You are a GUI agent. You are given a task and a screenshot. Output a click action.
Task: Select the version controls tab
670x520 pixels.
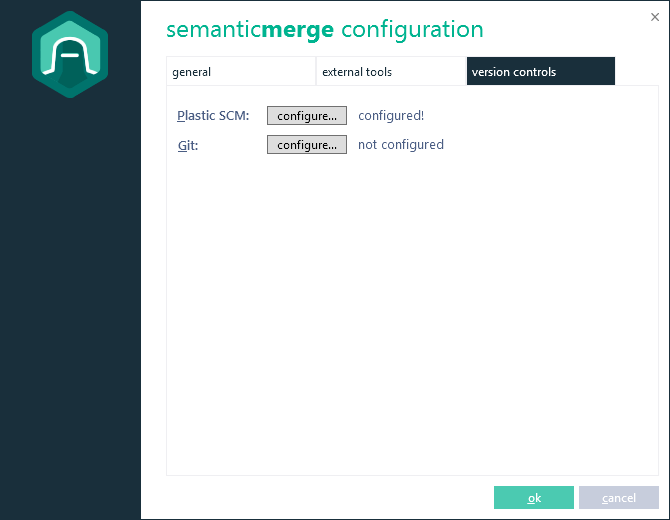[541, 71]
